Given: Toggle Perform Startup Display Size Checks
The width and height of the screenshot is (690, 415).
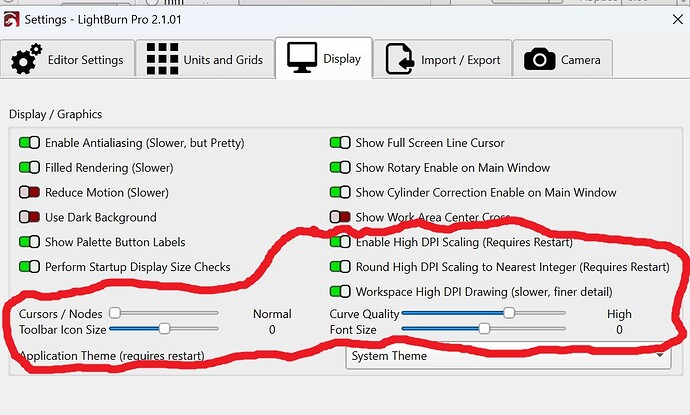Looking at the screenshot, I should (x=29, y=267).
